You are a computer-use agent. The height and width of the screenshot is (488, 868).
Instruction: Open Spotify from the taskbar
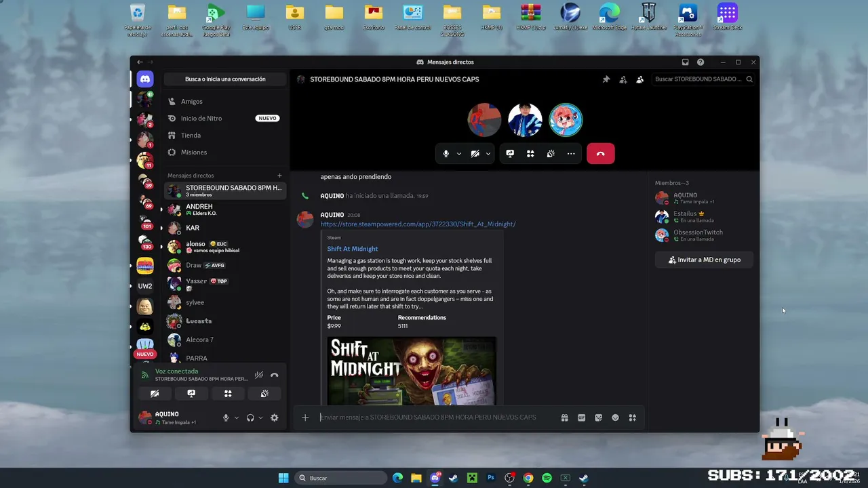click(547, 478)
